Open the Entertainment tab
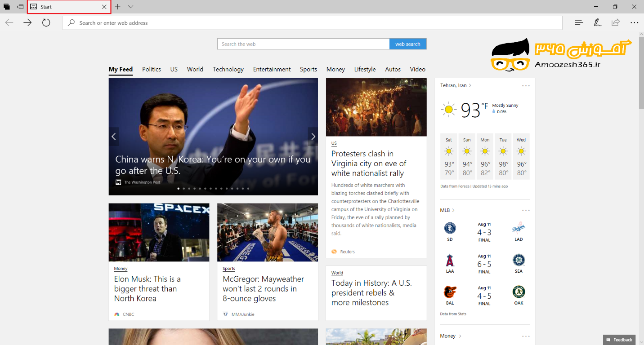Image resolution: width=644 pixels, height=345 pixels. click(272, 69)
